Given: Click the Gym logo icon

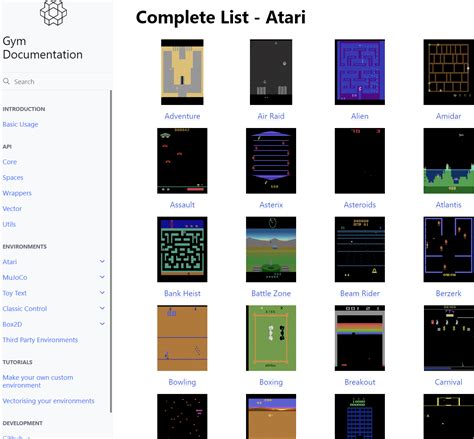Looking at the screenshot, I should point(53,13).
